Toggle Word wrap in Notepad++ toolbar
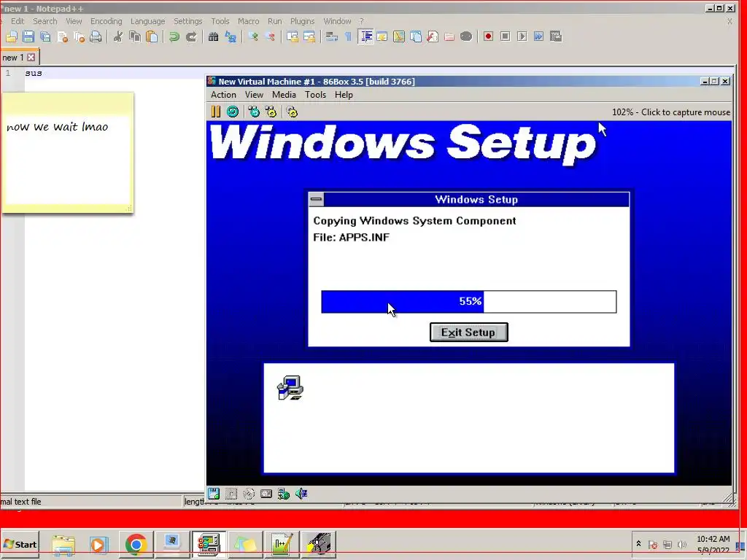The image size is (747, 560). coord(332,36)
